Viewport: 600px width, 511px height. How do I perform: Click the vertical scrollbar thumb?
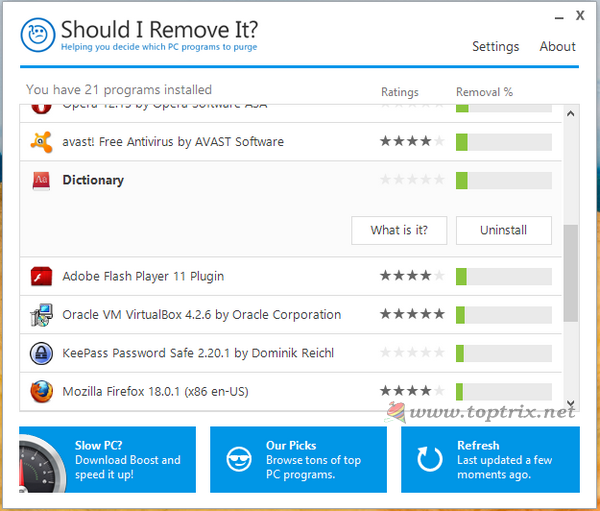[571, 273]
